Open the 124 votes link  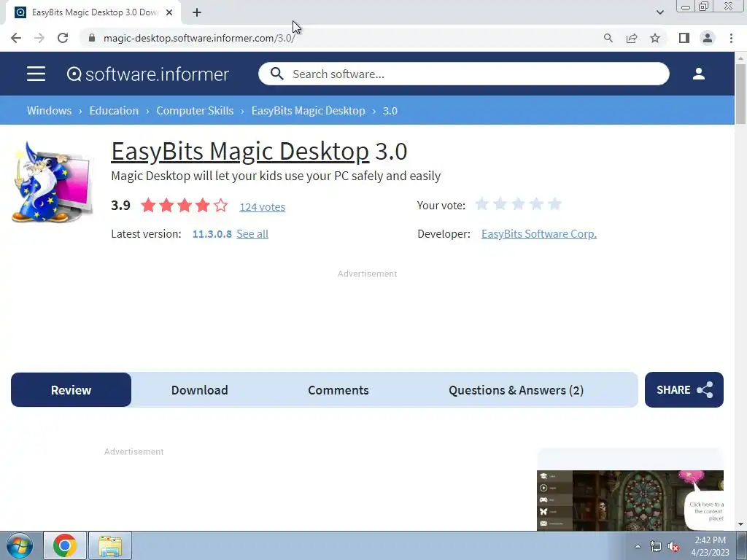click(263, 206)
